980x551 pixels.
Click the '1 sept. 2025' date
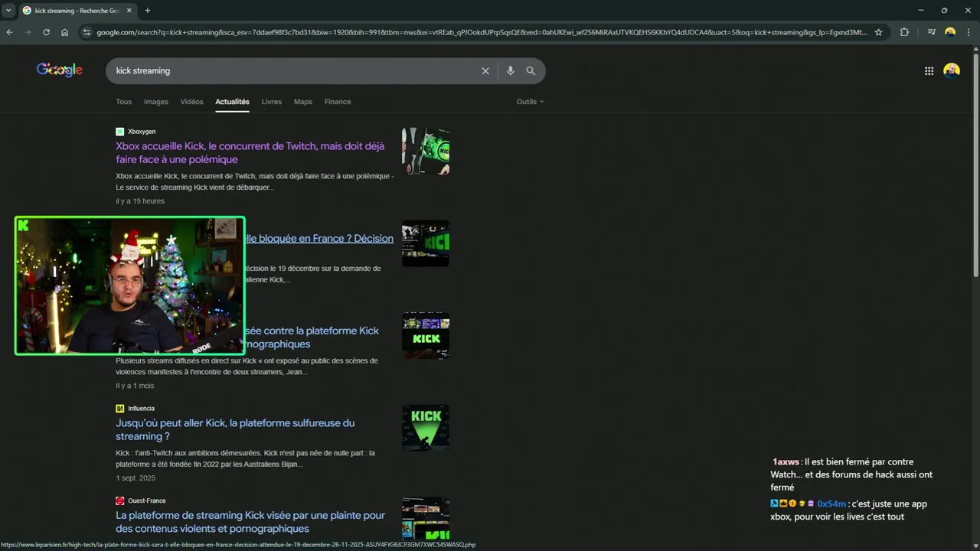point(136,478)
